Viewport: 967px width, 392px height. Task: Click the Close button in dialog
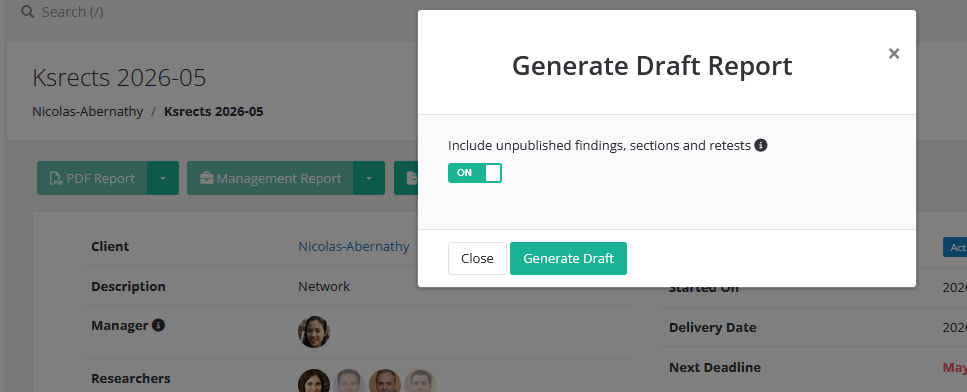click(x=477, y=258)
